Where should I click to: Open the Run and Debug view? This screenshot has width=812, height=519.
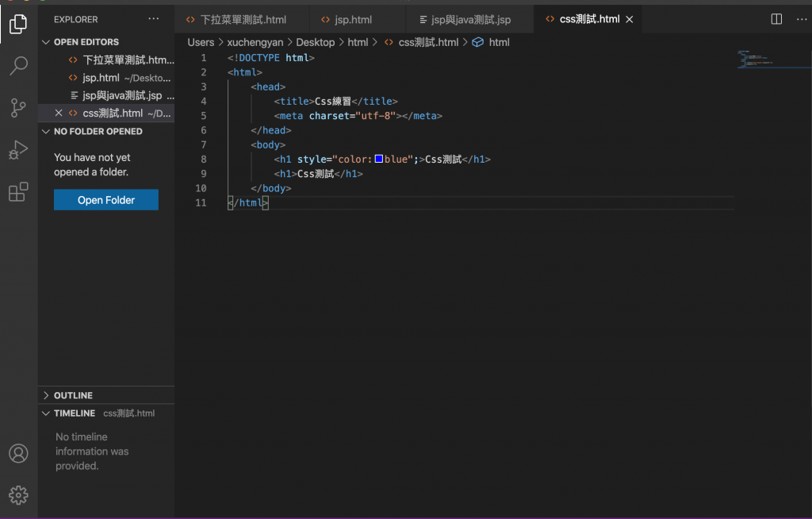pos(18,150)
